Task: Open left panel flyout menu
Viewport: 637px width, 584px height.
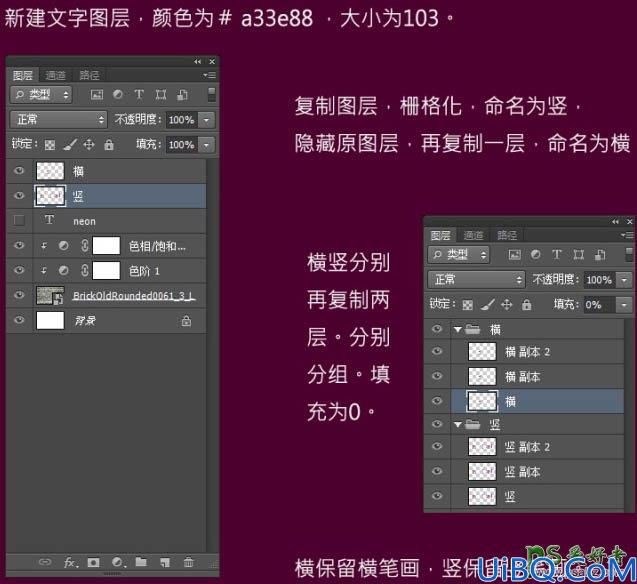Action: [210, 75]
